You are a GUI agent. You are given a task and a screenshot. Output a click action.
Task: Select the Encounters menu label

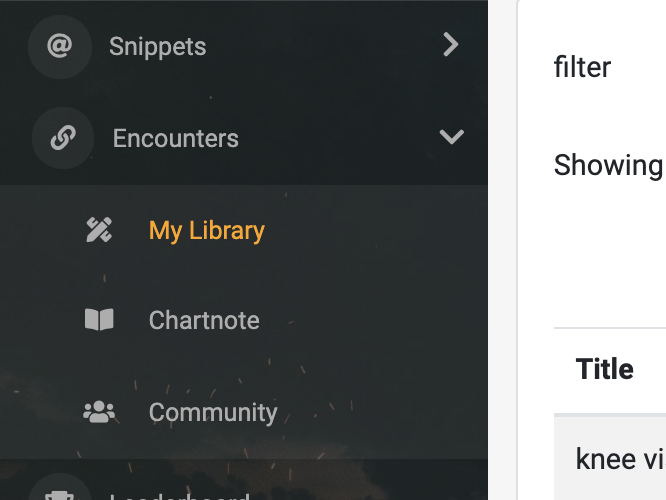click(175, 138)
